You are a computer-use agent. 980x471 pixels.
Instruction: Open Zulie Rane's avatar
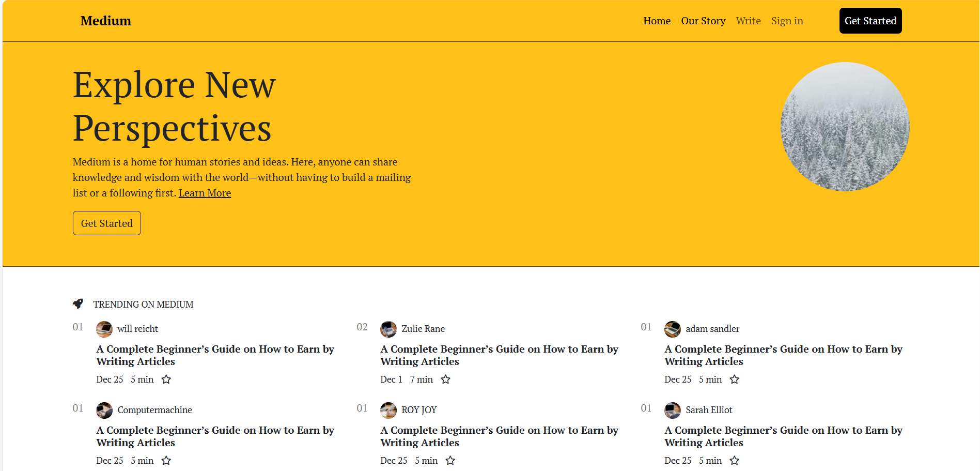point(388,329)
